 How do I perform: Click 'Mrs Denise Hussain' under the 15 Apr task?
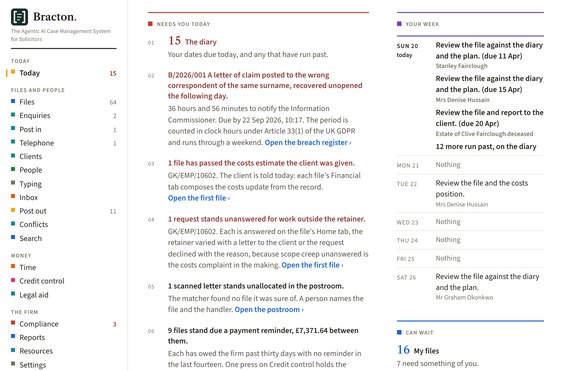(x=462, y=100)
